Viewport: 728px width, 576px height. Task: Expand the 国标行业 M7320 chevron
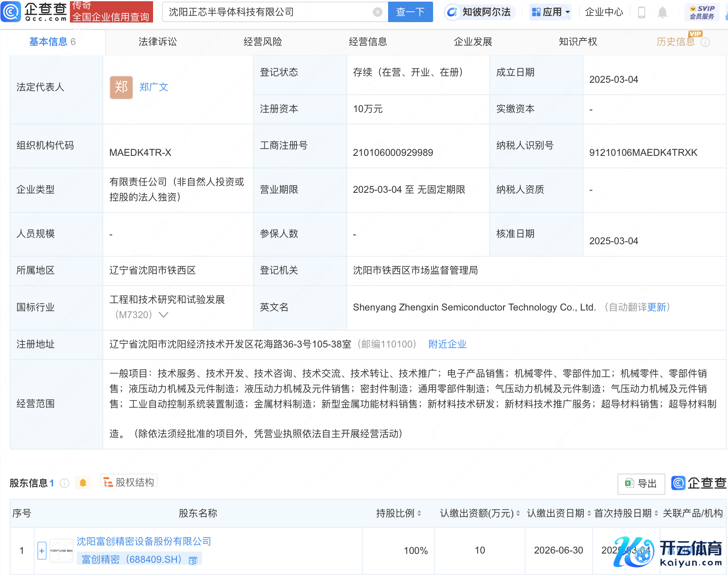point(163,315)
